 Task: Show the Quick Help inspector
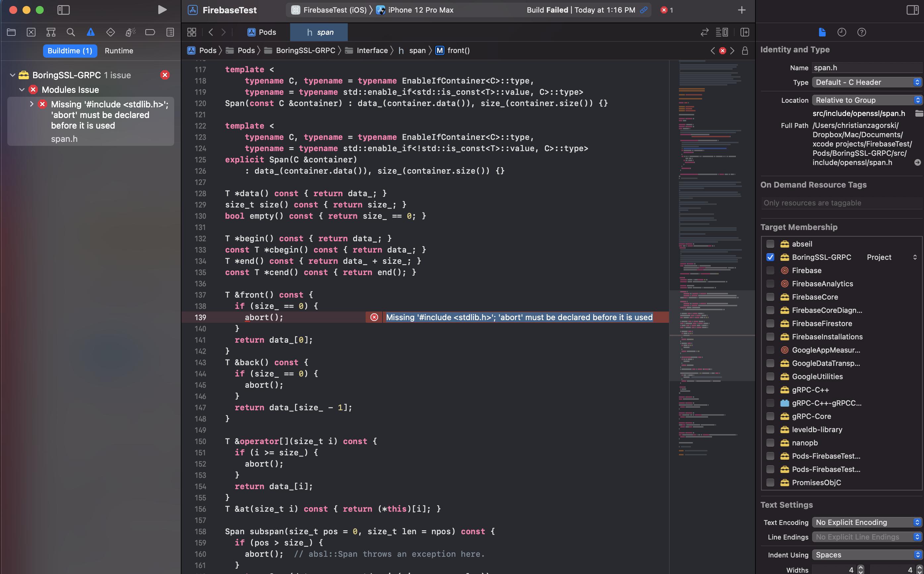pos(861,32)
